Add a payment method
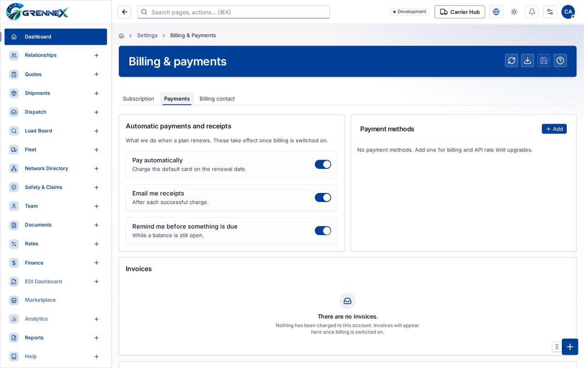This screenshot has width=588, height=368. [554, 129]
